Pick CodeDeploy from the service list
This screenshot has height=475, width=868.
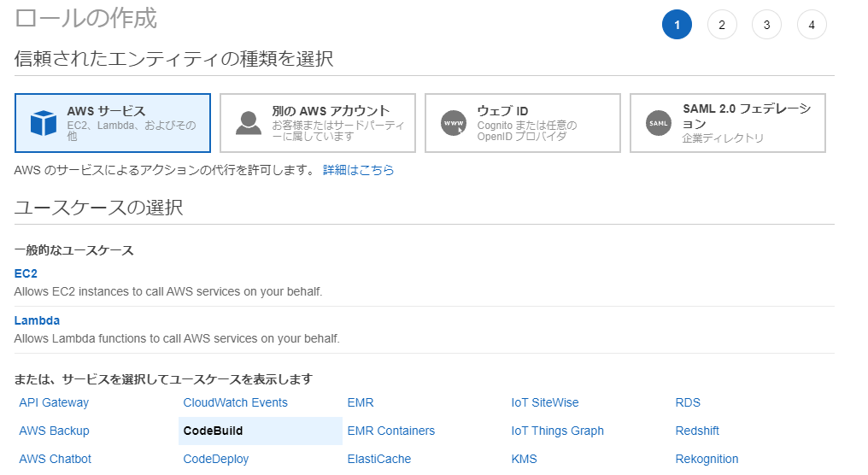216,459
